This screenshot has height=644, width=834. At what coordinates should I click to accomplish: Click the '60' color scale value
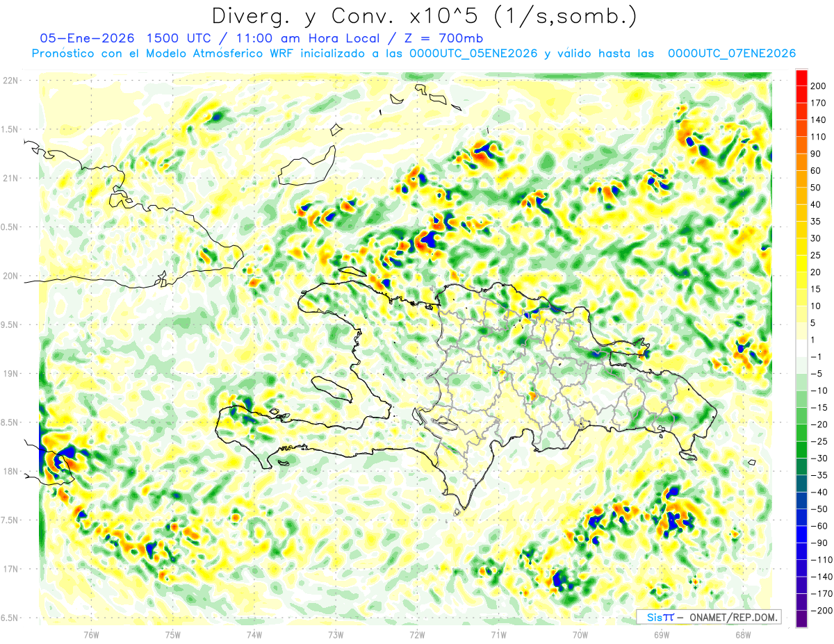point(816,171)
